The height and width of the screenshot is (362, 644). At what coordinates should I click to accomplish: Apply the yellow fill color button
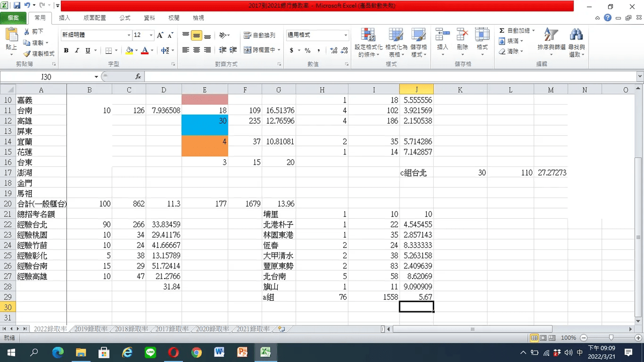129,50
